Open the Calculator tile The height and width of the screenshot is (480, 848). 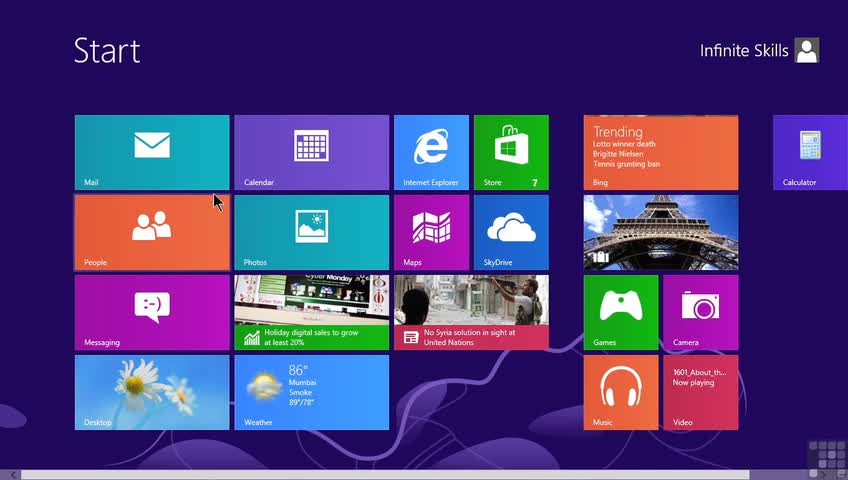pyautogui.click(x=810, y=152)
